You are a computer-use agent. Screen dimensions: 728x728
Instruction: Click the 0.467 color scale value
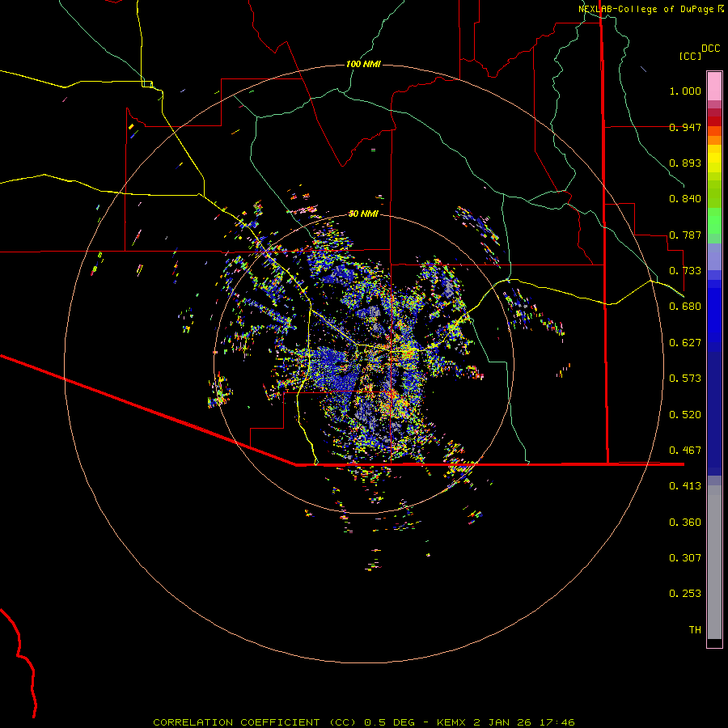[x=685, y=451]
